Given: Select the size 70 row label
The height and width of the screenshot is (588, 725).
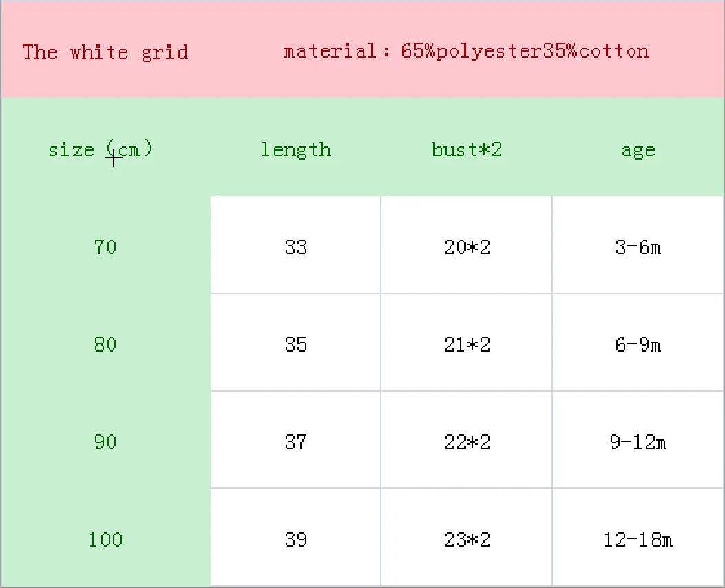Looking at the screenshot, I should tap(105, 247).
